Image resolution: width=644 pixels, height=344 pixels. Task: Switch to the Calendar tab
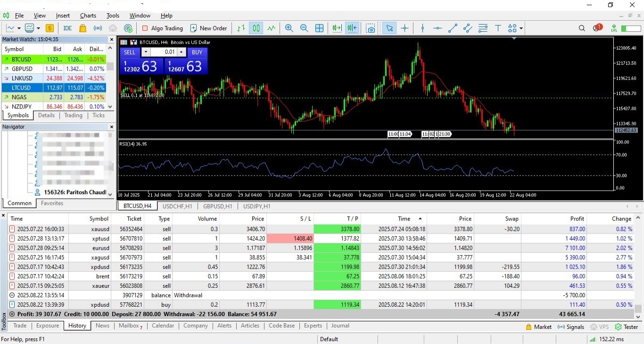[x=163, y=326]
